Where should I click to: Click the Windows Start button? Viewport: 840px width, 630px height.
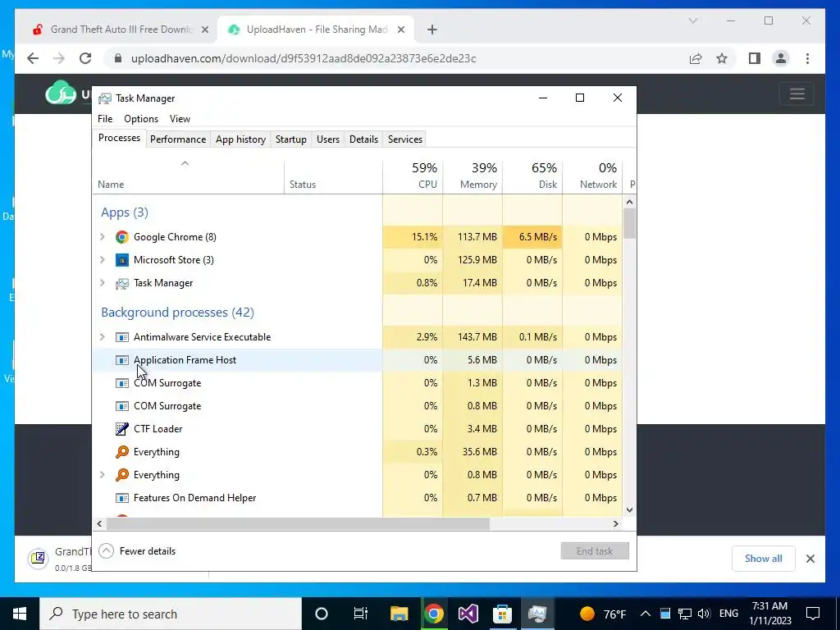(20, 614)
